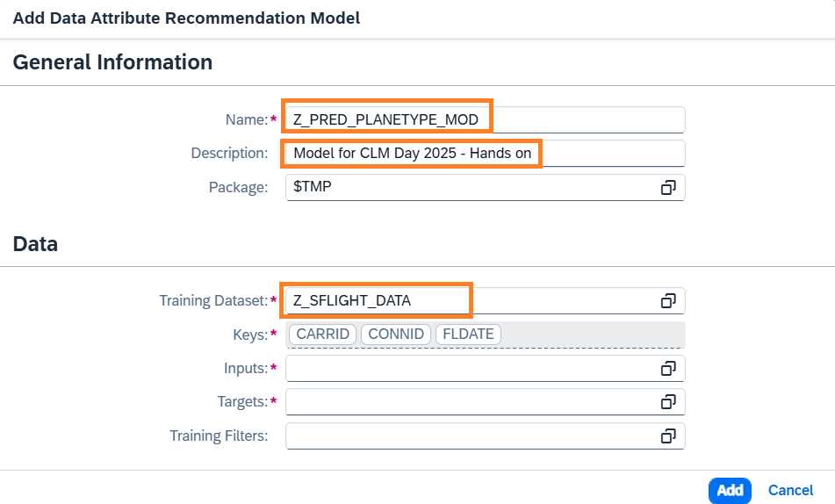Select the CARRID key token

tap(323, 335)
